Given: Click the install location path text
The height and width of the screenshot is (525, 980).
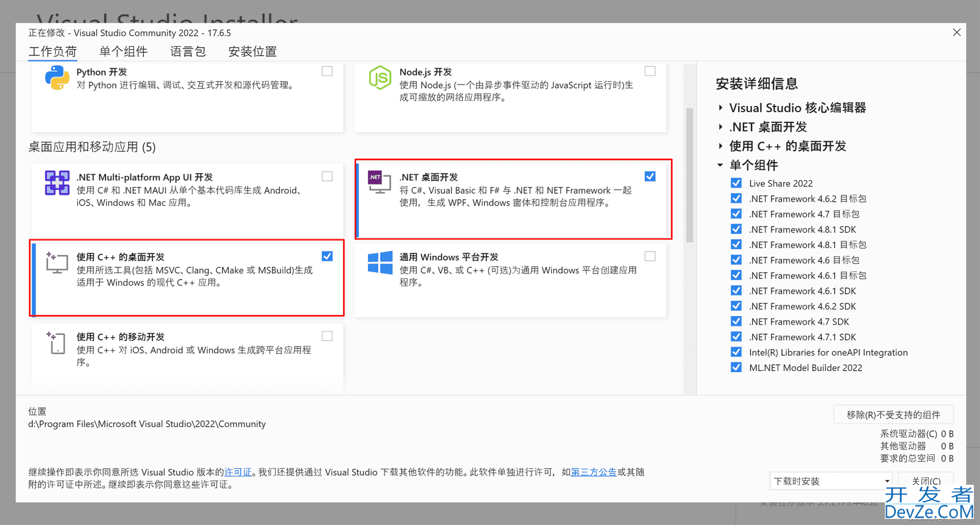Looking at the screenshot, I should click(x=147, y=424).
